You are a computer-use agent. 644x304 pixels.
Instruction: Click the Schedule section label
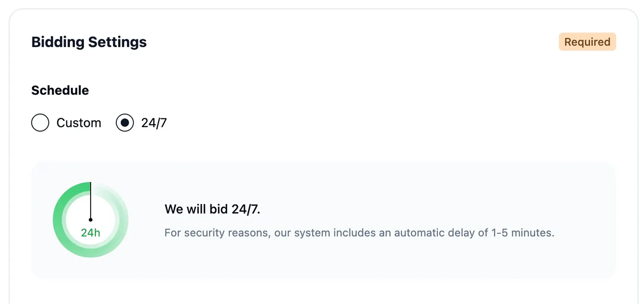[x=60, y=90]
